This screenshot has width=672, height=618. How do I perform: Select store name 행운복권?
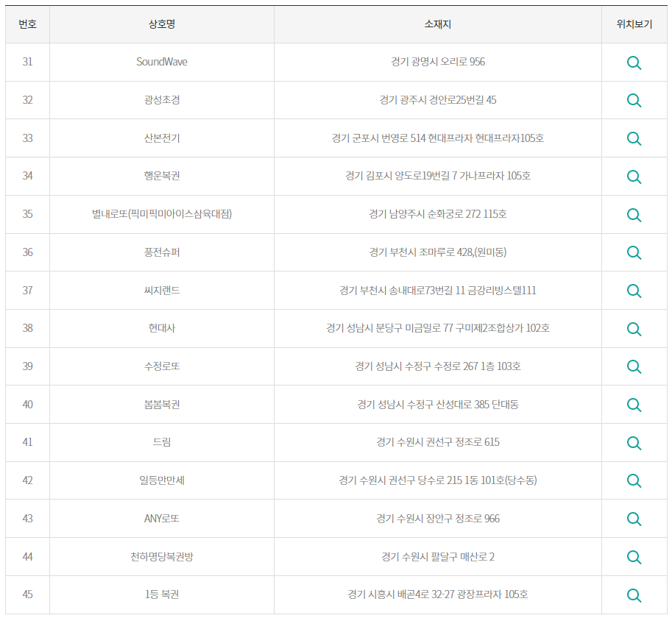(162, 176)
